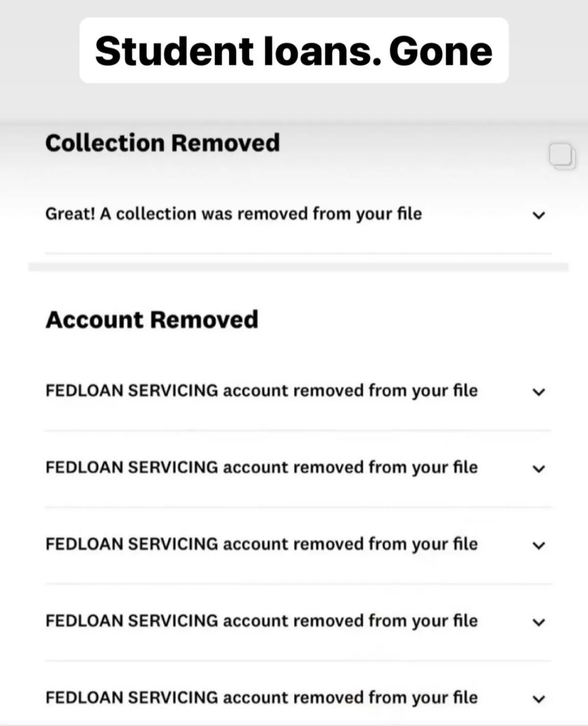
Task: Tap the multiple-photos carousel icon
Action: coord(562,156)
